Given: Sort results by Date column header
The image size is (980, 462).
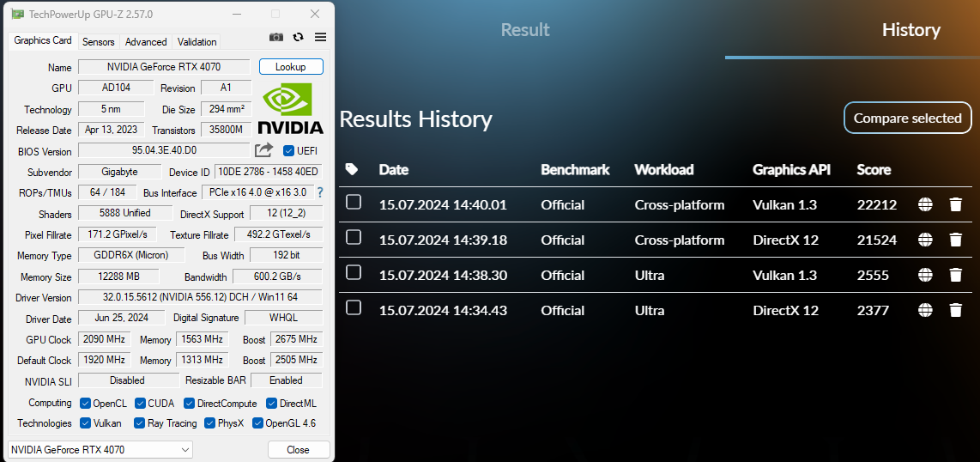Looking at the screenshot, I should pos(393,169).
